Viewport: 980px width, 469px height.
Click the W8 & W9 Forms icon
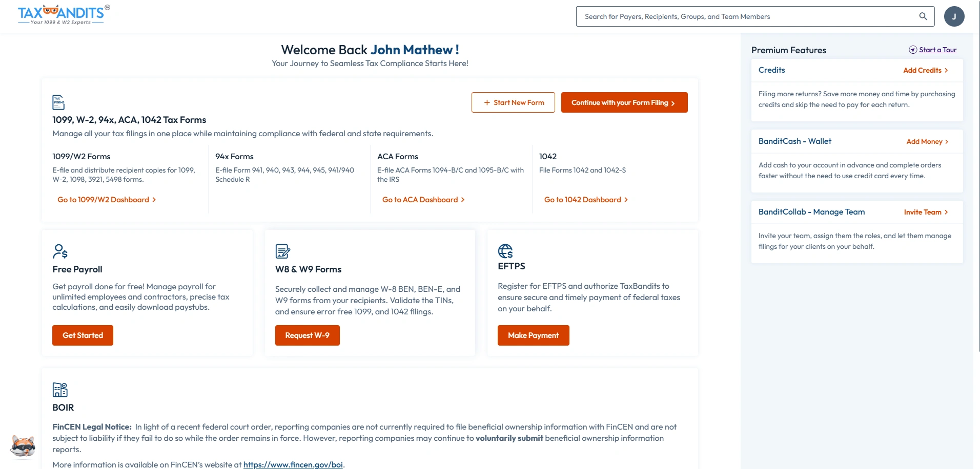282,251
